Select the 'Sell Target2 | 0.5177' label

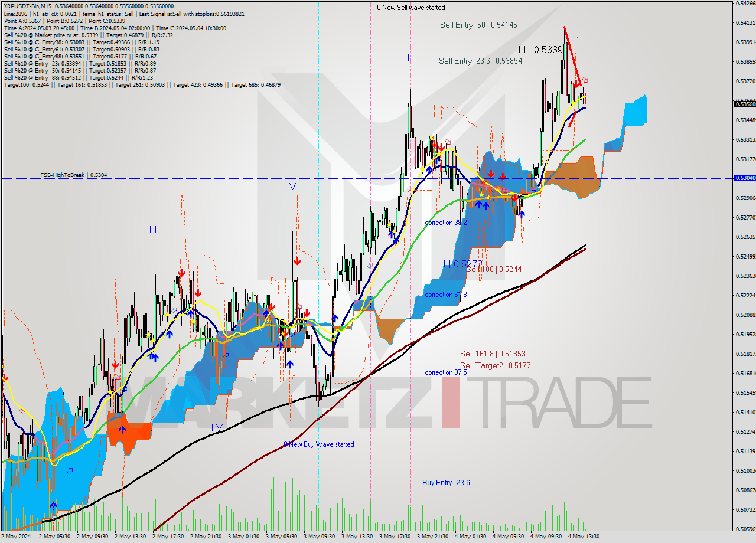click(x=495, y=365)
